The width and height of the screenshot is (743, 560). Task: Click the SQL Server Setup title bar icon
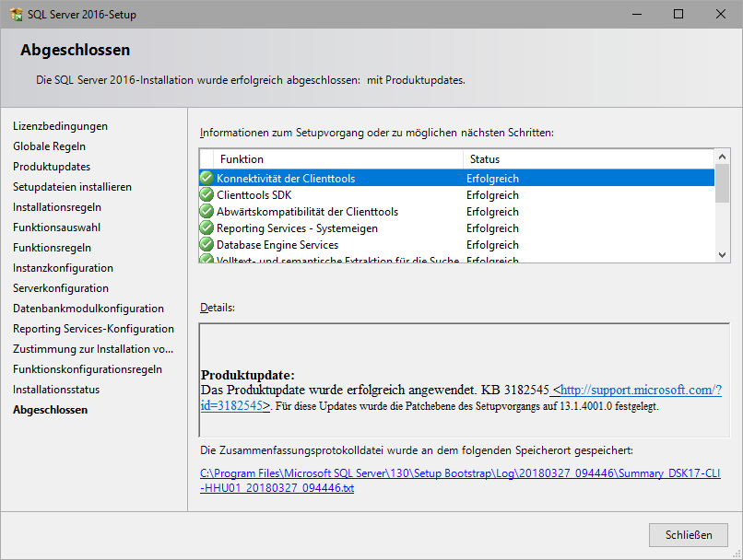pos(16,15)
